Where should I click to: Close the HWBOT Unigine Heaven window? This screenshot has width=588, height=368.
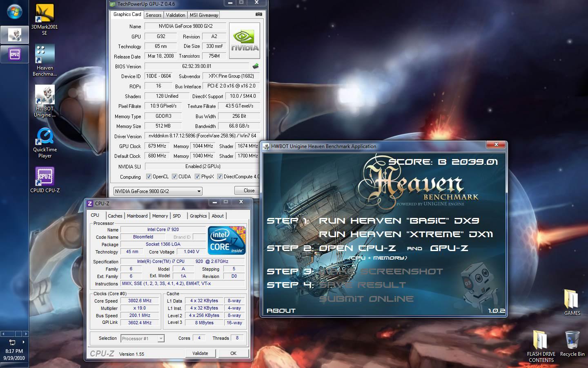coord(496,144)
